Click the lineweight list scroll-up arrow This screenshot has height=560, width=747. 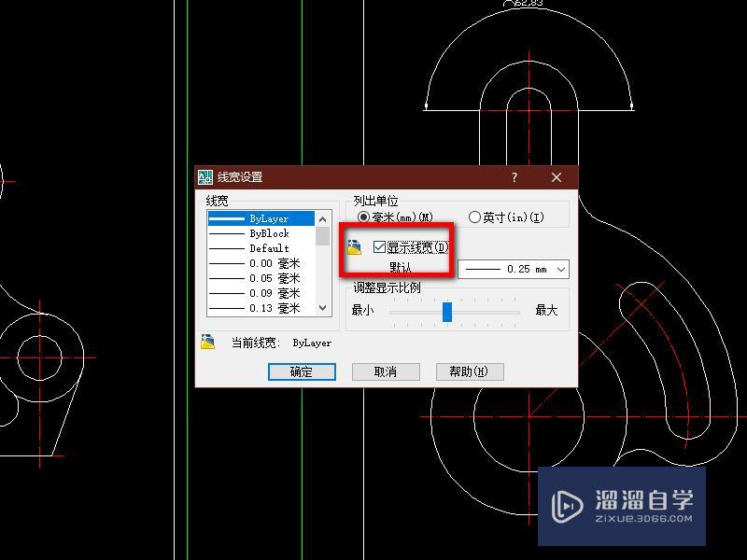coord(322,219)
